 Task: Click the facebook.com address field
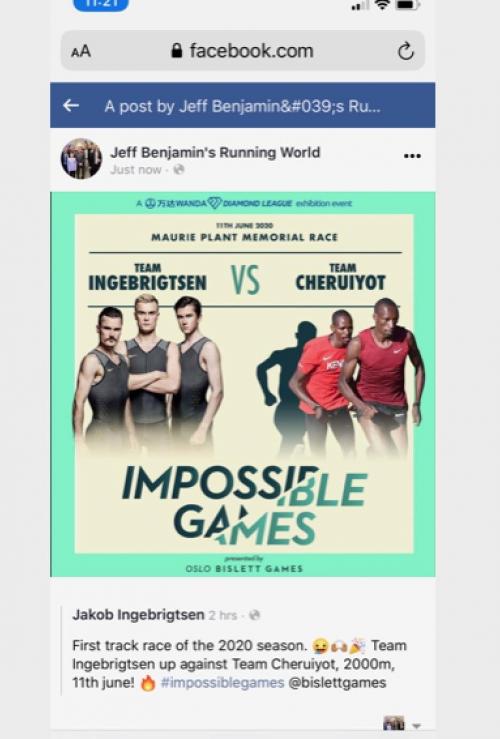tap(243, 50)
